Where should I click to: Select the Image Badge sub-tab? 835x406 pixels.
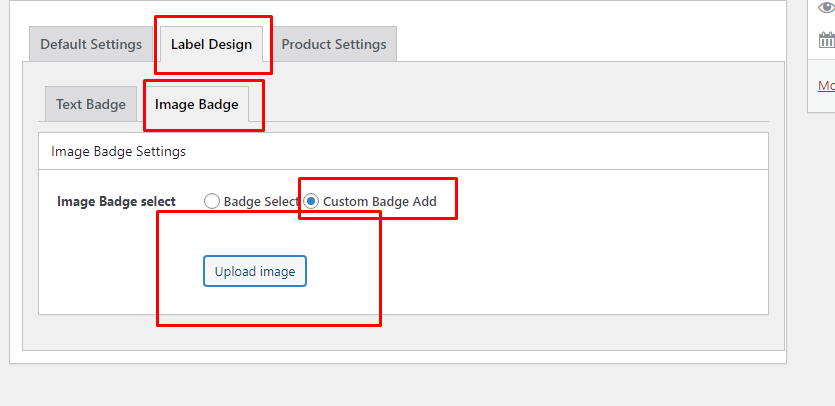pos(196,104)
